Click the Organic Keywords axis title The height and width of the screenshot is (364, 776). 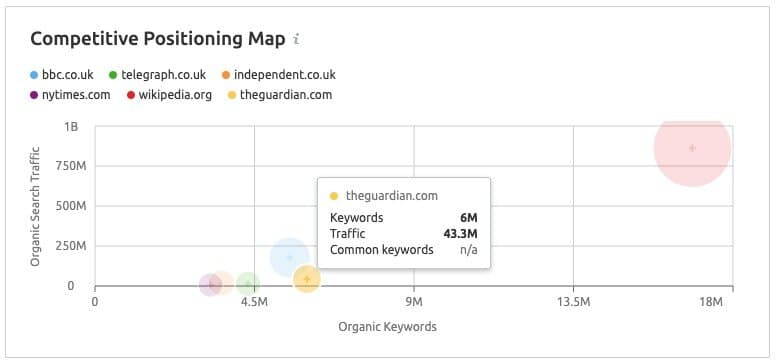coord(388,326)
